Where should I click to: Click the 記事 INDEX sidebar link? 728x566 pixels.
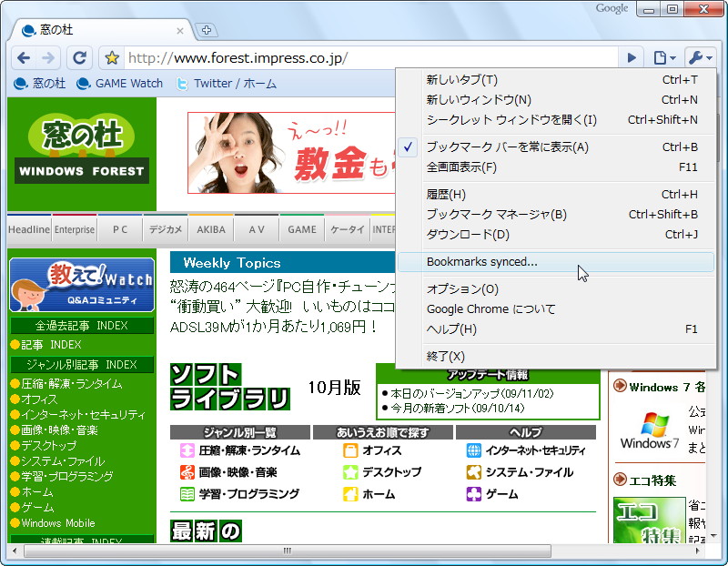pos(48,343)
